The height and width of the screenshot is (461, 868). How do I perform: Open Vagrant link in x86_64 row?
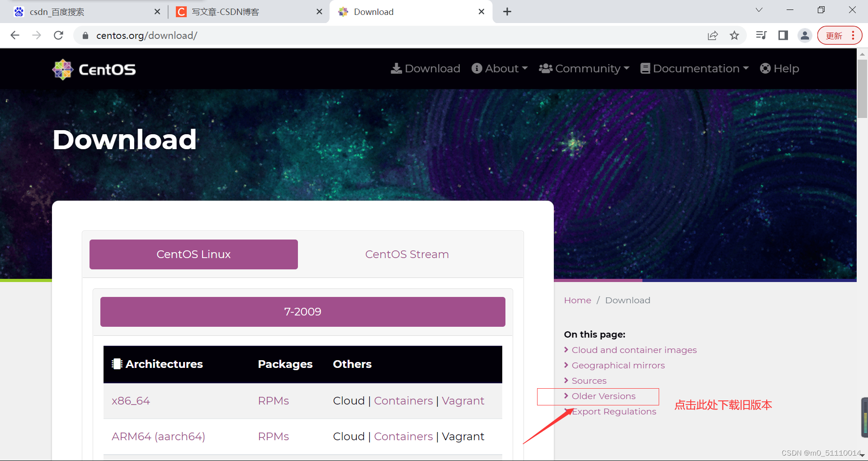(x=463, y=401)
